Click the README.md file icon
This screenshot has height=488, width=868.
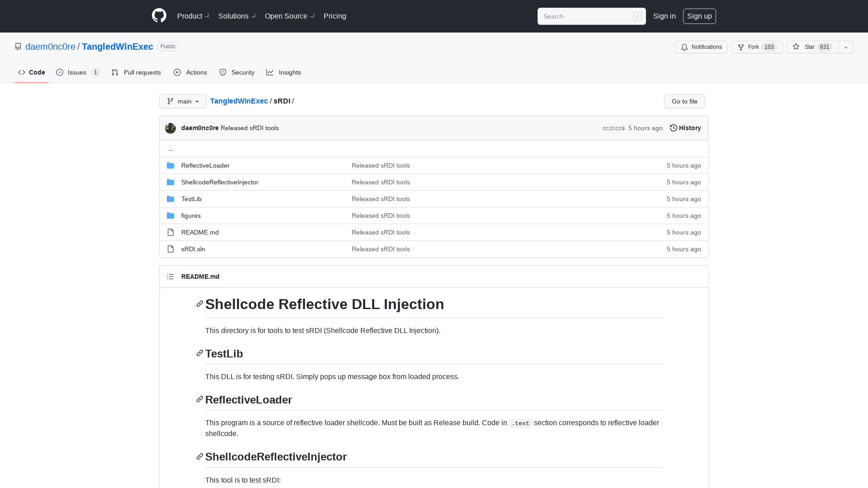(x=170, y=232)
